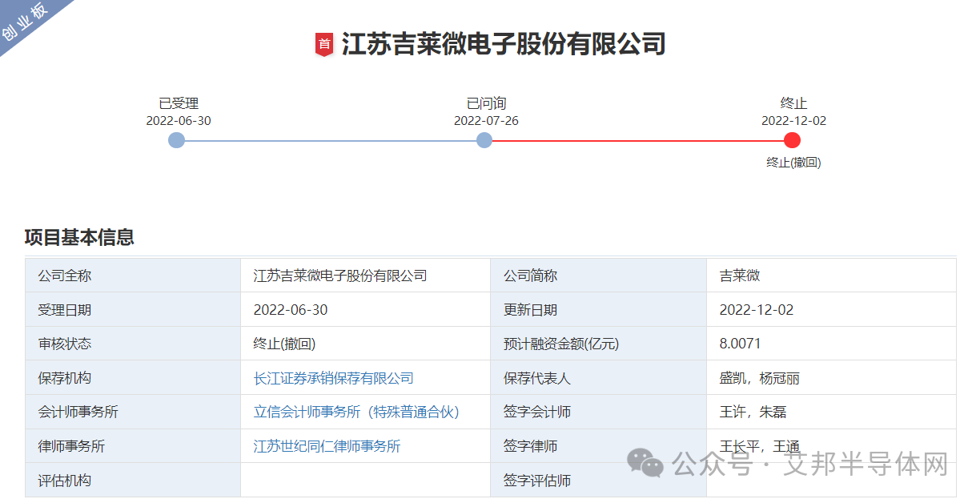980x503 pixels.
Task: Click the 更新日期 label cell
Action: point(598,310)
